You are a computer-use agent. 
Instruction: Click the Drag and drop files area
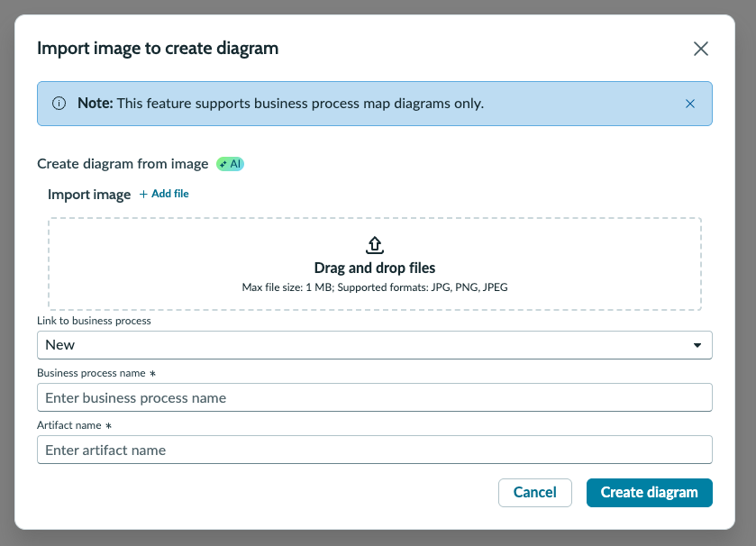[375, 264]
